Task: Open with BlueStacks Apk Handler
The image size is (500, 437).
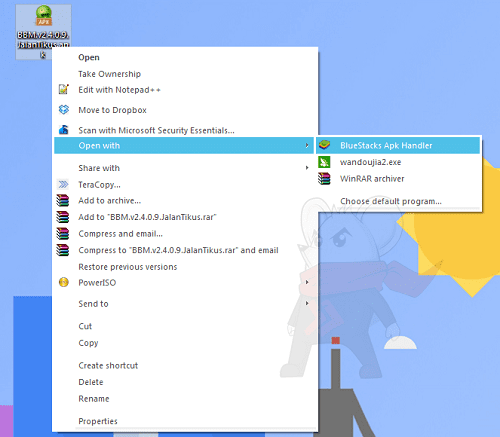Action: pyautogui.click(x=398, y=145)
